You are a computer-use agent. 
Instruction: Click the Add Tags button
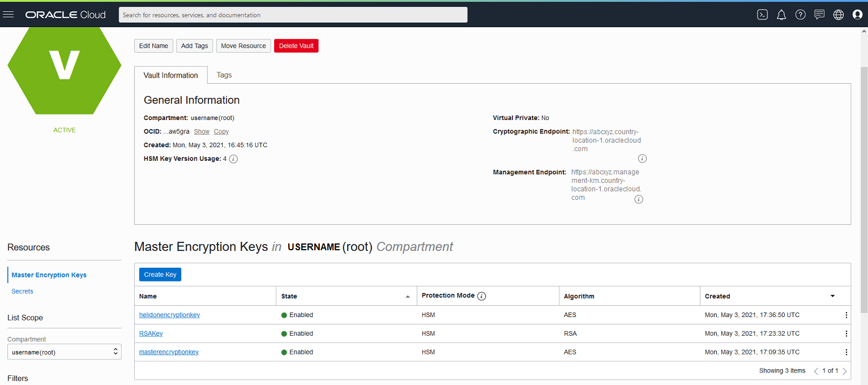coord(195,46)
